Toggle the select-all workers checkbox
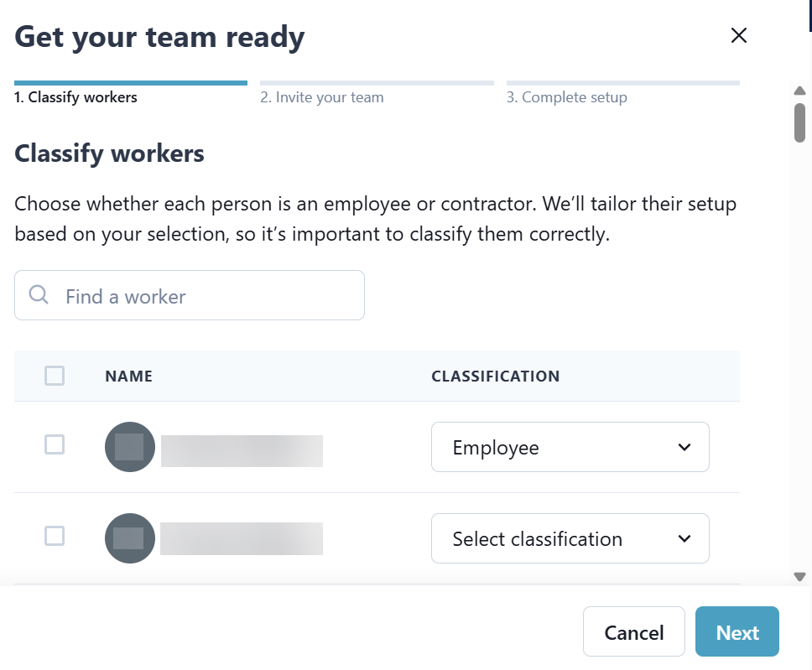 (x=55, y=376)
